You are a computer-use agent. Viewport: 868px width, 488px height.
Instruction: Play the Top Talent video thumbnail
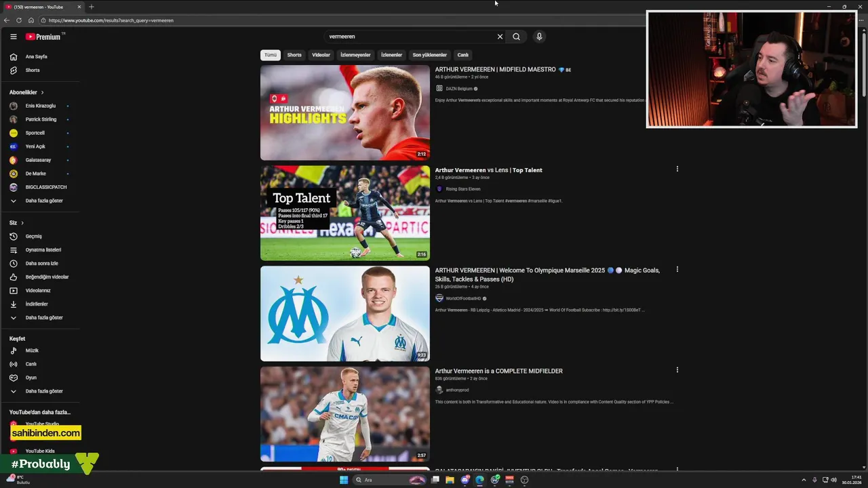[345, 213]
